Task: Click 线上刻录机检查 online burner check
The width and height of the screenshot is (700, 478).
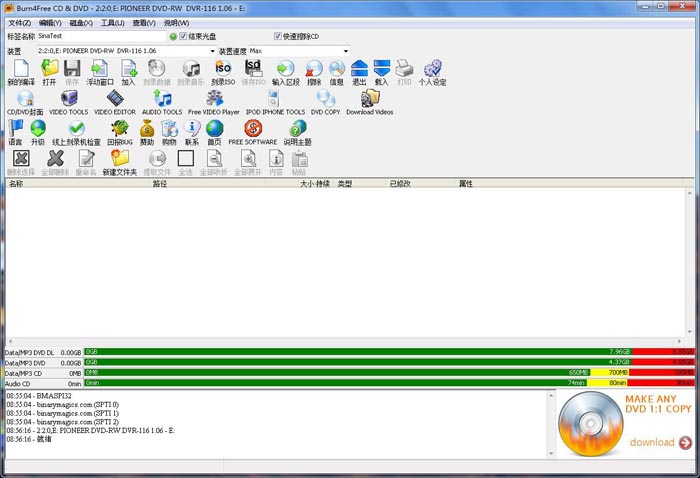Action: point(76,133)
